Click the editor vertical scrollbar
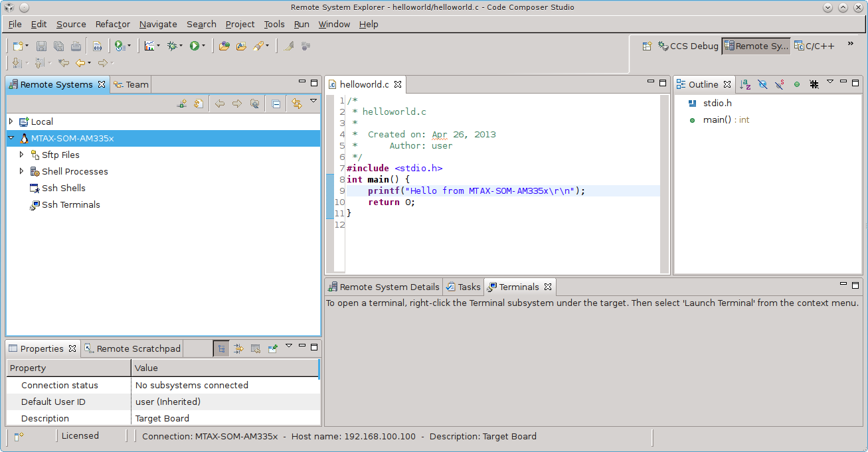 pos(665,184)
